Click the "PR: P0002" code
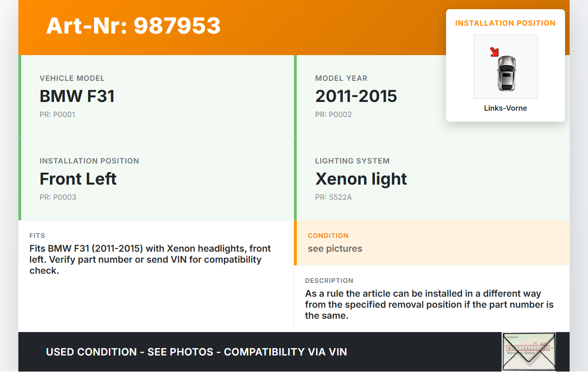Image resolution: width=588 pixels, height=372 pixels. coord(334,115)
